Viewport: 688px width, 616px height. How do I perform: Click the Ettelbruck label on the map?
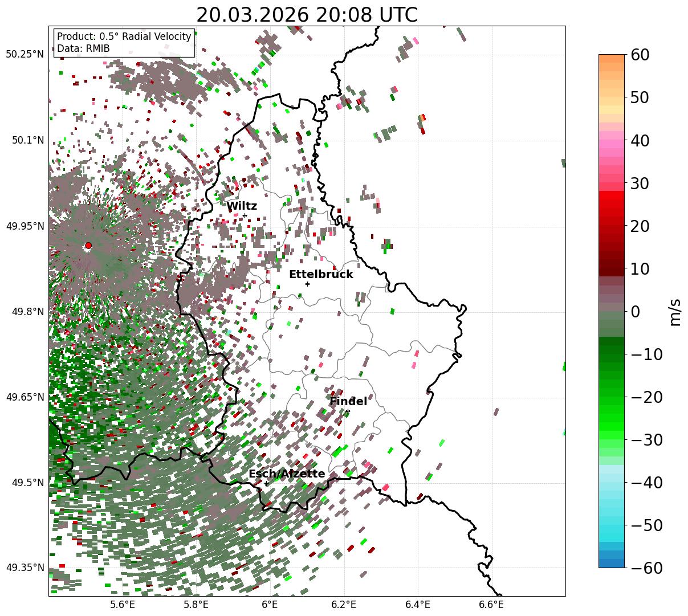click(321, 275)
